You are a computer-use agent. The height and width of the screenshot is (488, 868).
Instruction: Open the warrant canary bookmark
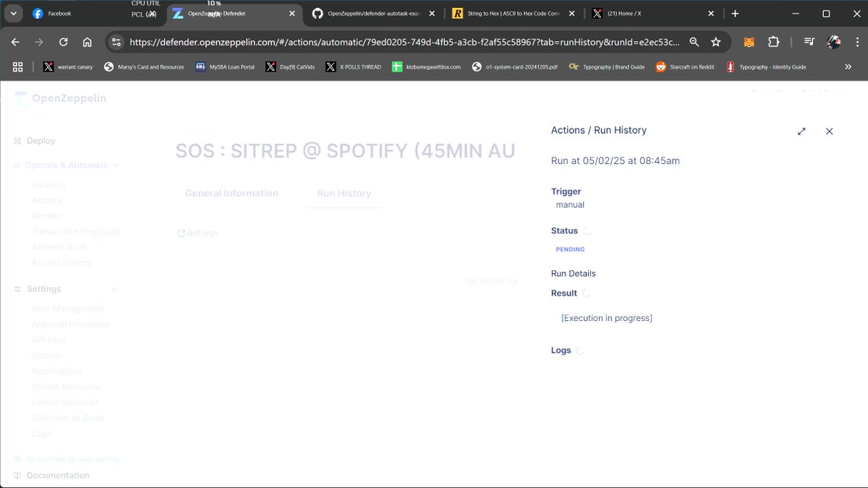67,67
